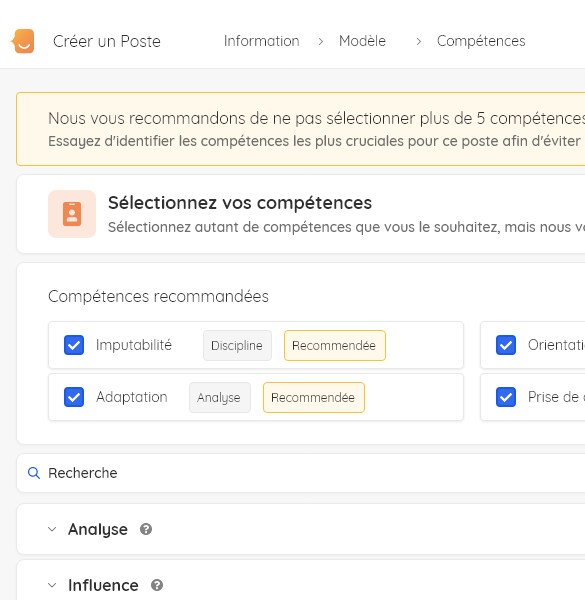Open help icon next to Analyse
Viewport: 585px width, 600px height.
(x=146, y=529)
